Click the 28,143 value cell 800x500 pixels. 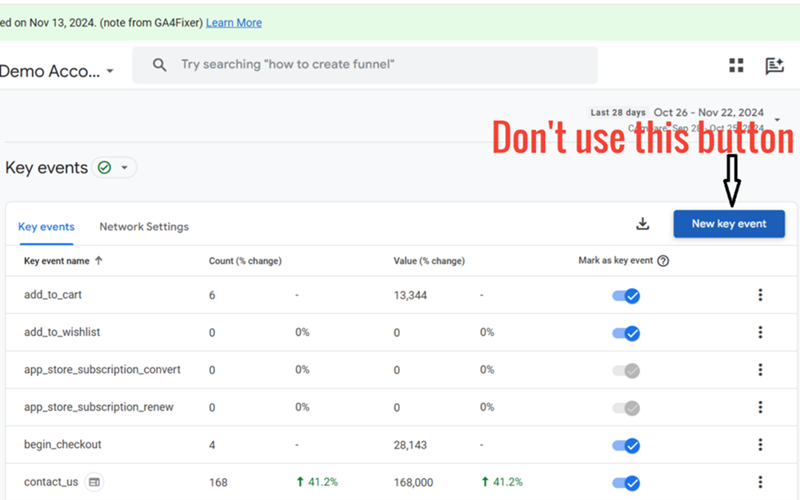point(410,445)
